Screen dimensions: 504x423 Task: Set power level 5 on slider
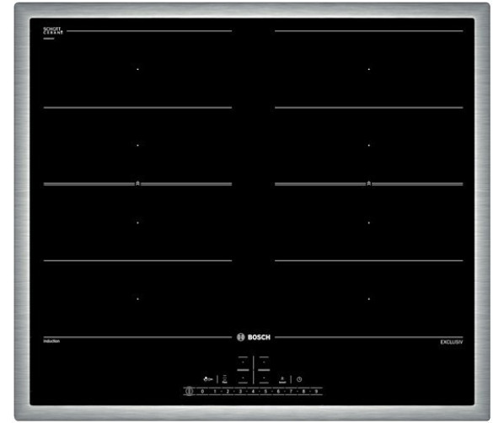265,391
